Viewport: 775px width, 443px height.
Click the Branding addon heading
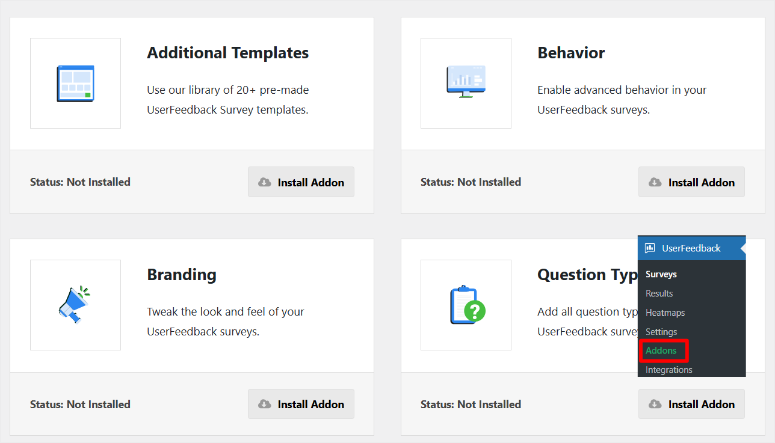point(181,275)
